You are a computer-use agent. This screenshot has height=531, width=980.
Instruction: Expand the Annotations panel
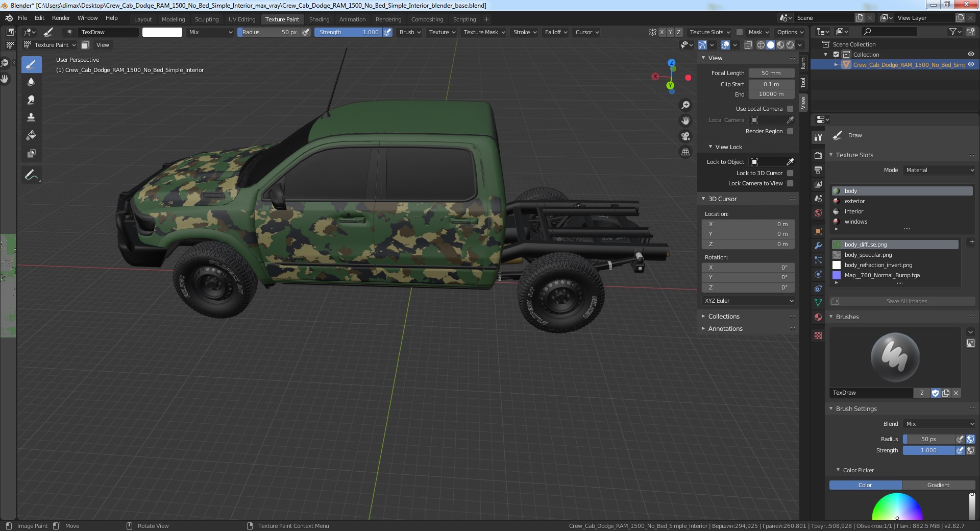[725, 329]
